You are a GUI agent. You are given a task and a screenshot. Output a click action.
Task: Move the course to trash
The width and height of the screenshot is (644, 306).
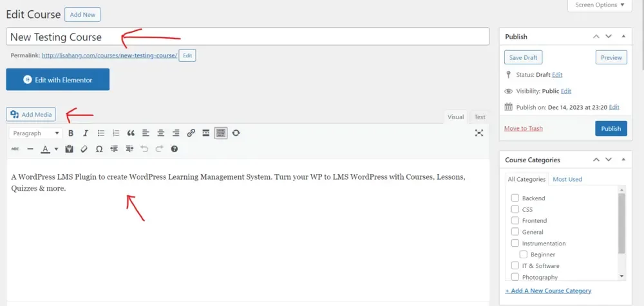(x=523, y=129)
